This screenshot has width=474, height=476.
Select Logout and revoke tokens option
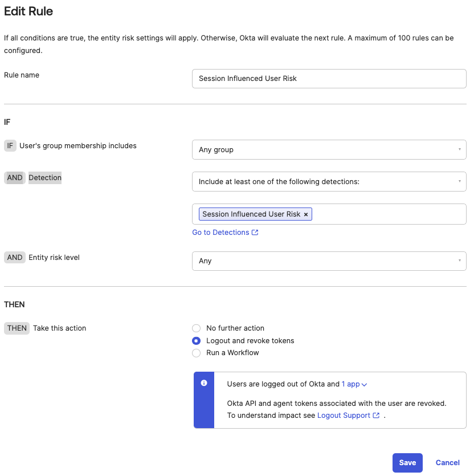[x=197, y=341]
